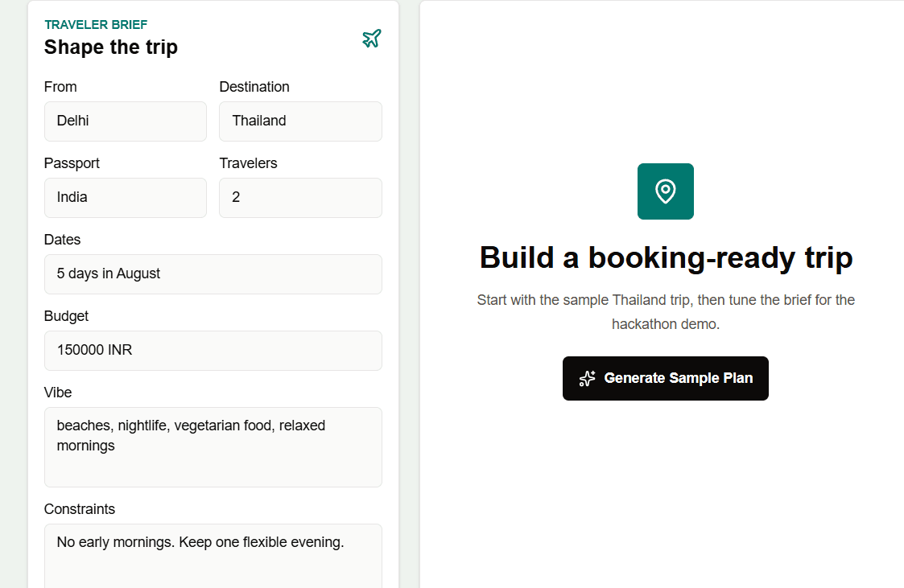Click the Dates field '5 days in August'
This screenshot has width=904, height=588.
(x=213, y=274)
